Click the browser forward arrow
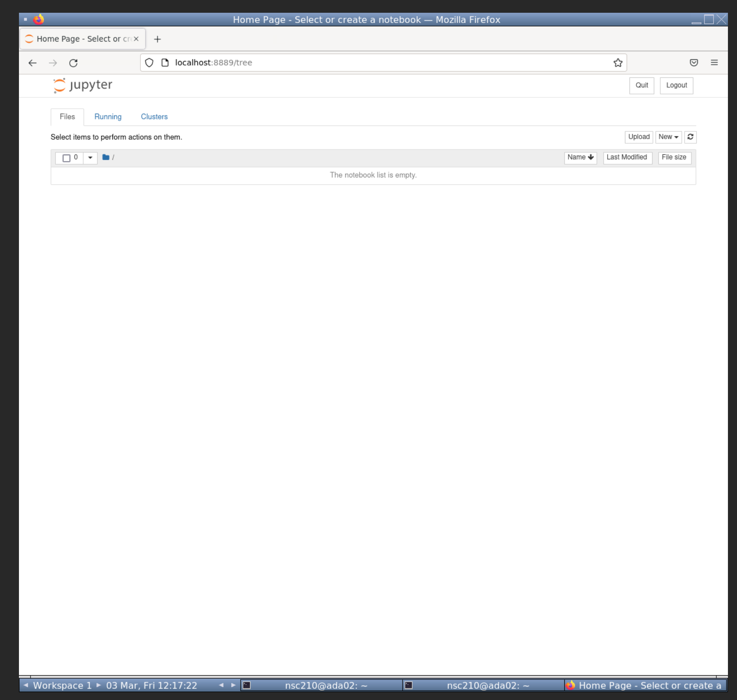The width and height of the screenshot is (737, 700). pyautogui.click(x=53, y=63)
